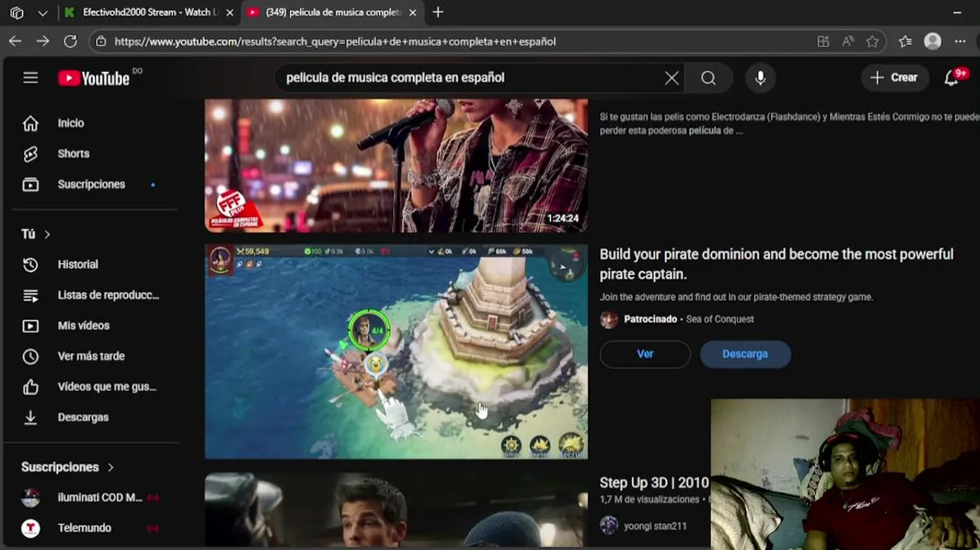The image size is (980, 550).
Task: Go to the YouTube home logo
Action: coord(94,78)
